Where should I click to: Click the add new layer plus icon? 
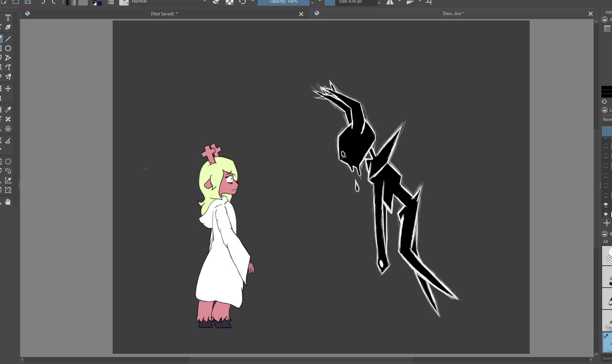coord(607,223)
